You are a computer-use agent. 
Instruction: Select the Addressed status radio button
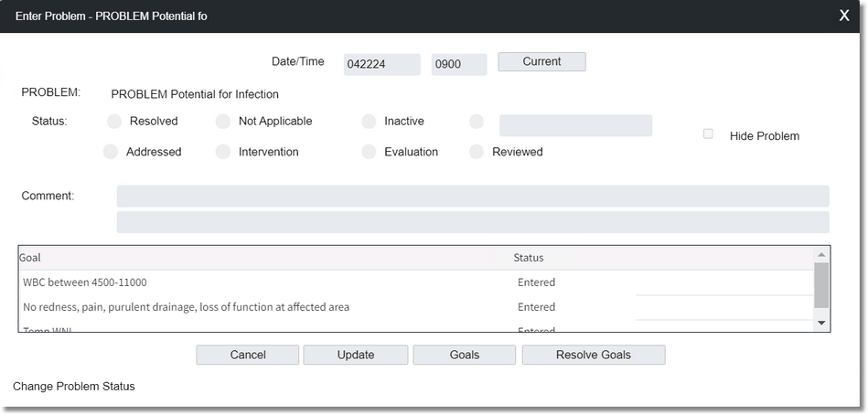[x=111, y=152]
